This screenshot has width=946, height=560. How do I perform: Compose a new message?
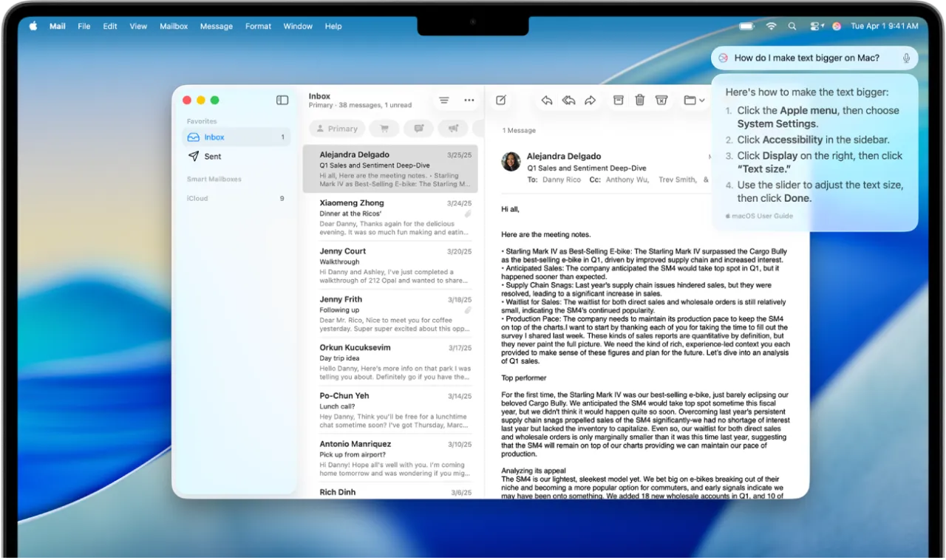tap(500, 100)
